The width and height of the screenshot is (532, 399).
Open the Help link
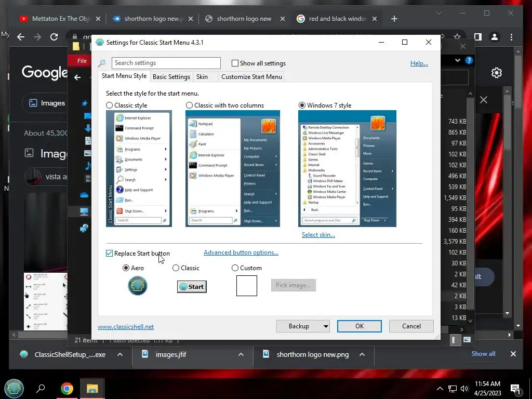pos(419,63)
